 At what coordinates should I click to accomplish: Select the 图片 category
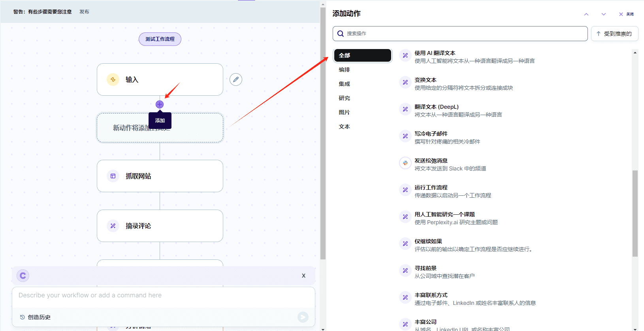[345, 112]
